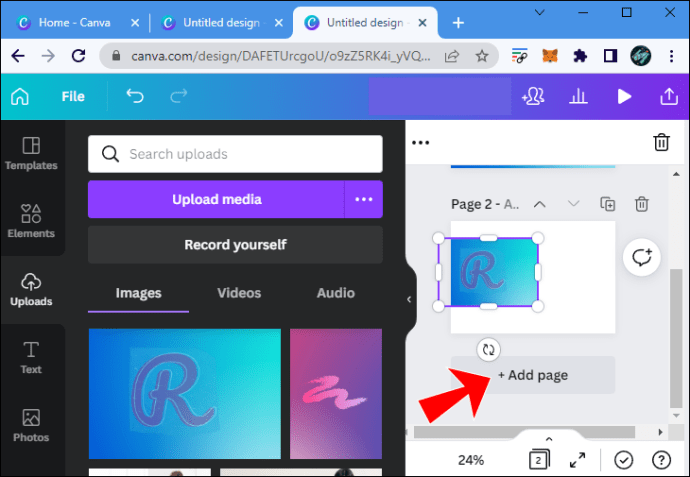Screen dimensions: 690x477
Task: Start presentation with the play icon
Action: pos(624,96)
